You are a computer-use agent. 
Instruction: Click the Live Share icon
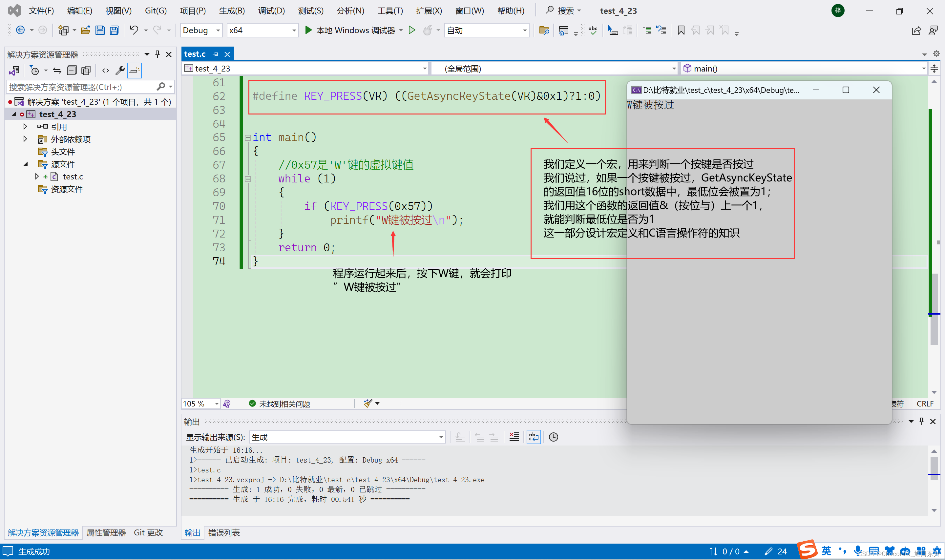916,31
